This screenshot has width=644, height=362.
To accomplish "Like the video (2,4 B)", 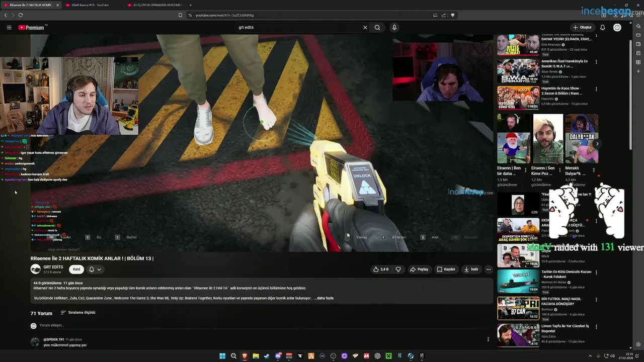I will coord(381,269).
